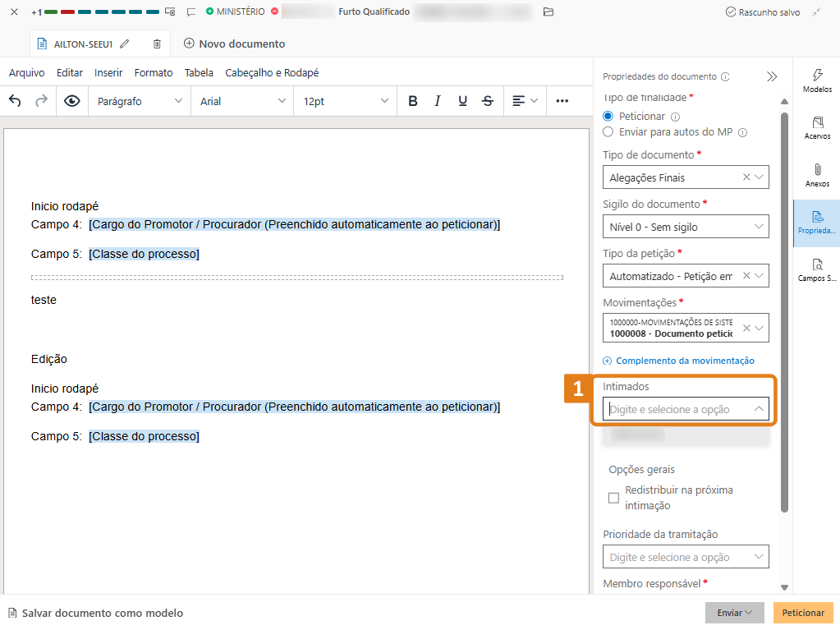Collapse the properties panel with double chevron

pos(772,76)
